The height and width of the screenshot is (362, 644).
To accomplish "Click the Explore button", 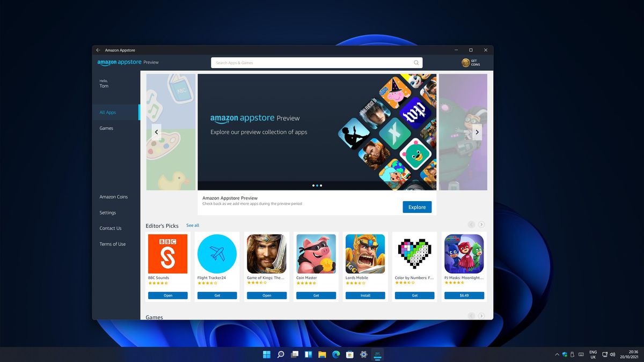I will (x=417, y=207).
